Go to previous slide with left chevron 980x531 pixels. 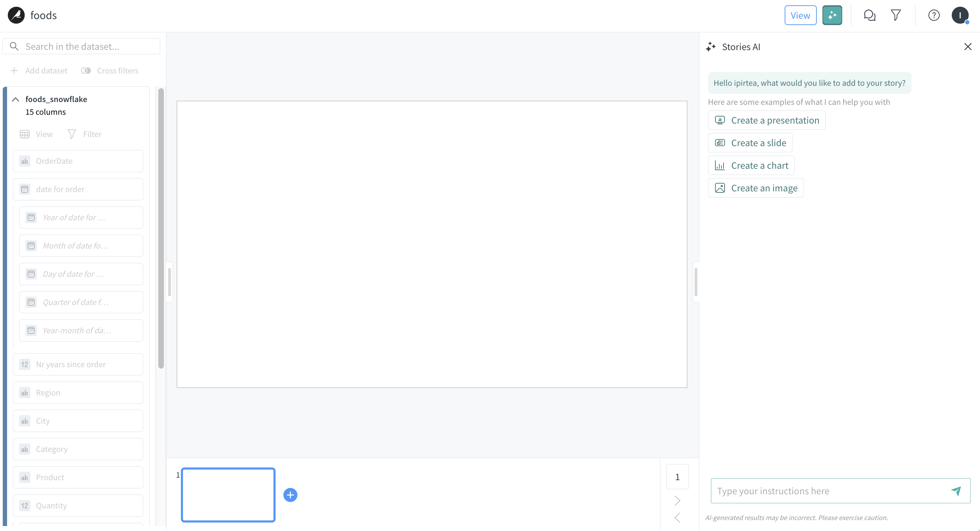pos(677,517)
